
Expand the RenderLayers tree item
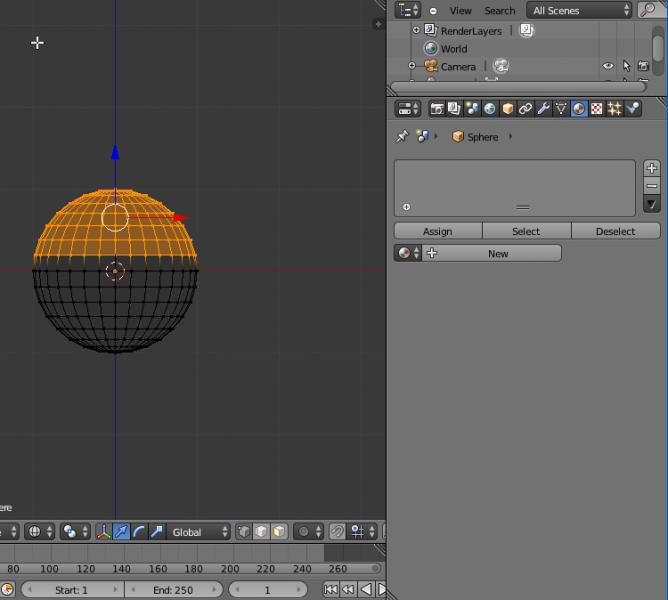[x=416, y=31]
